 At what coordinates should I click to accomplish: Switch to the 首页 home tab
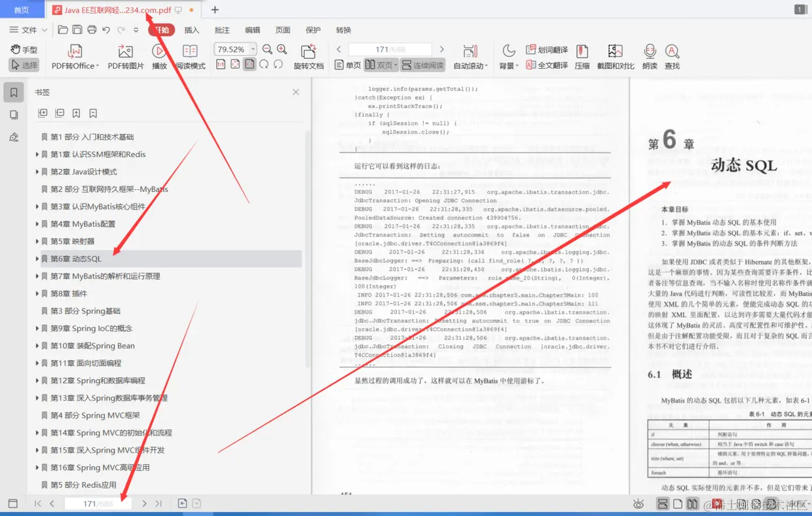tap(22, 10)
